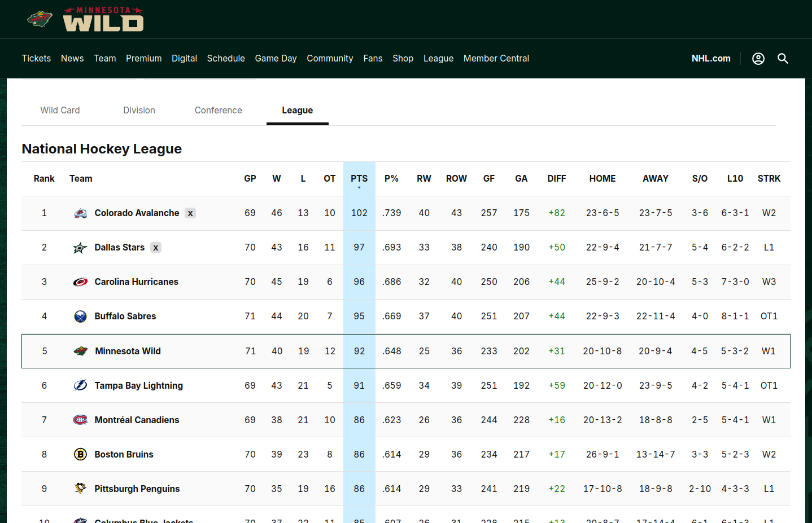The height and width of the screenshot is (523, 812).
Task: Sort standings by PTS column header
Action: tap(359, 179)
